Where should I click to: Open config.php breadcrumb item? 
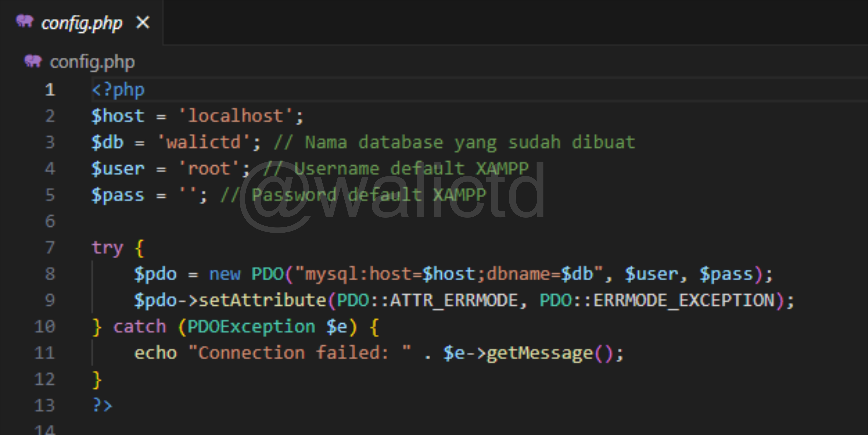[92, 62]
